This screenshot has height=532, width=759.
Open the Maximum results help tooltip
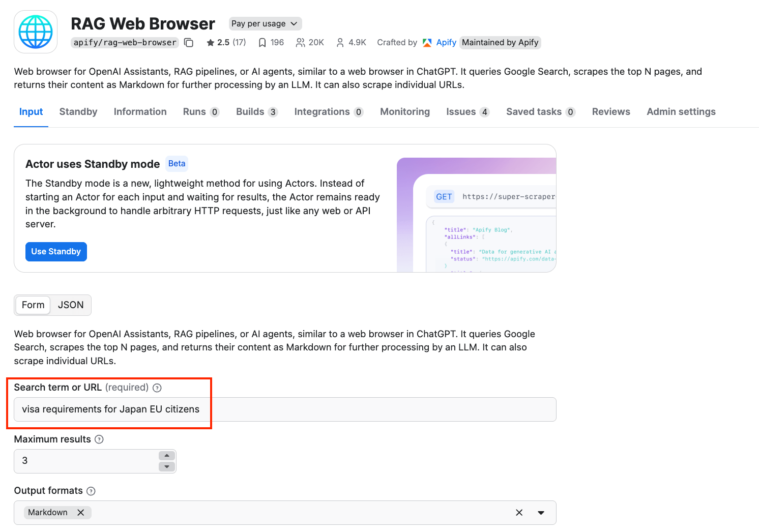[x=99, y=439]
